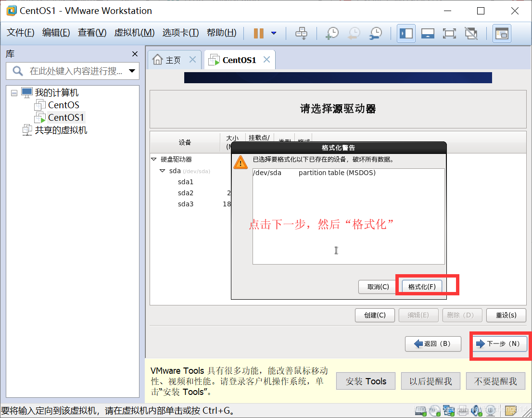
Task: Collapse the 我的计算机 tree node
Action: click(14, 93)
